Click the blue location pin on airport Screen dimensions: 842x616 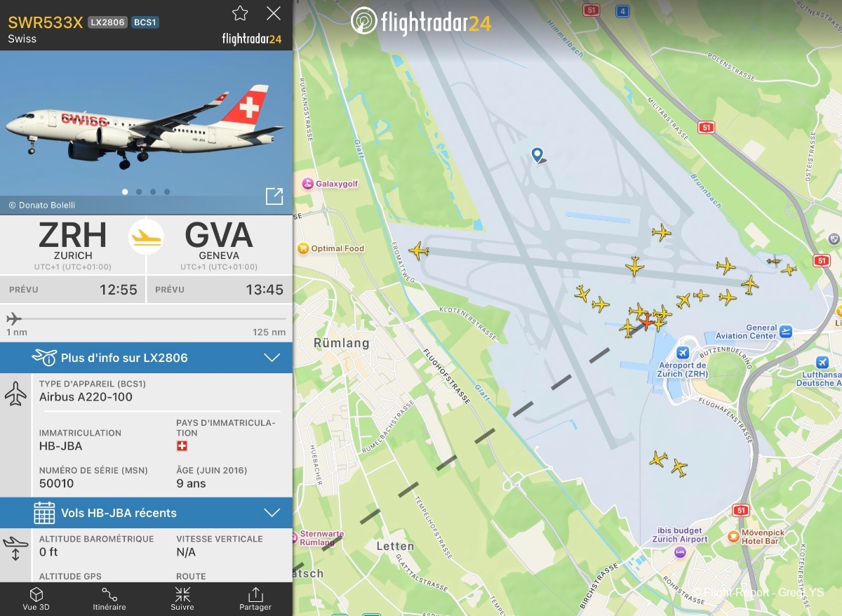tap(537, 155)
